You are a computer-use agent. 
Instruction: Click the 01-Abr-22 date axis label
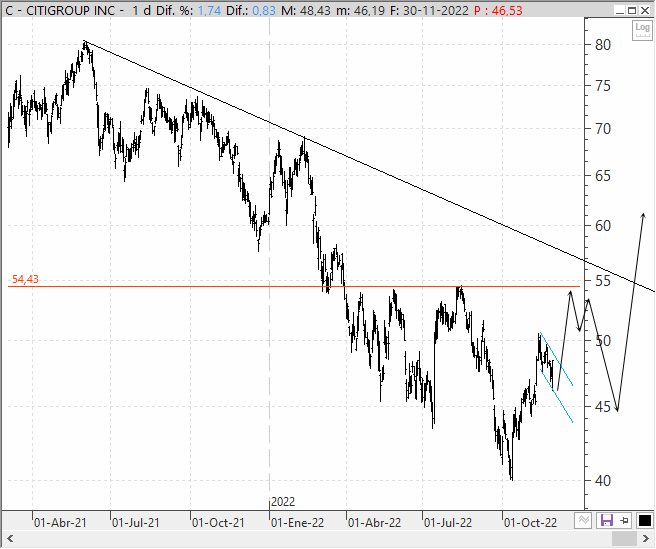pos(374,523)
